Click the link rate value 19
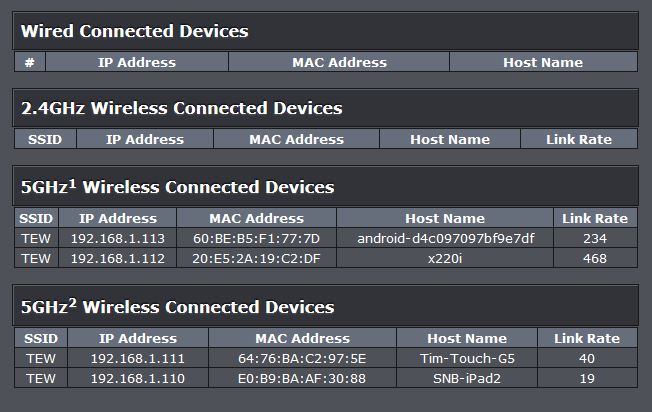This screenshot has width=652, height=412. coord(587,378)
